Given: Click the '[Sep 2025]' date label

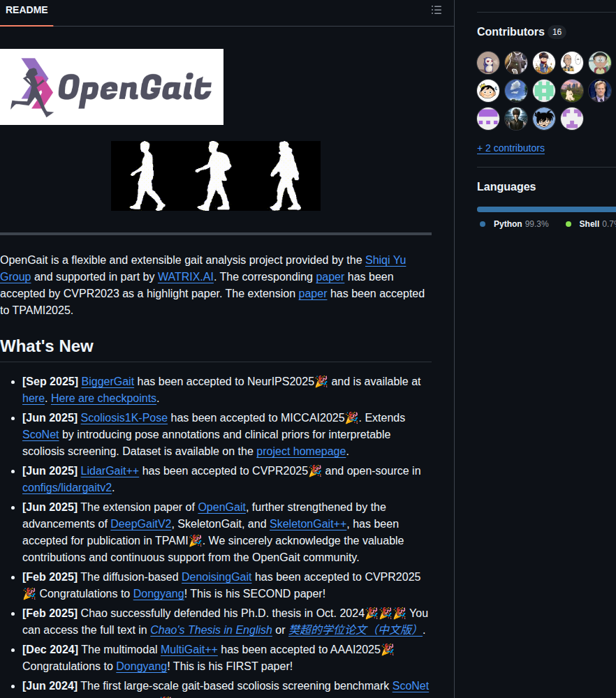Looking at the screenshot, I should point(50,382).
